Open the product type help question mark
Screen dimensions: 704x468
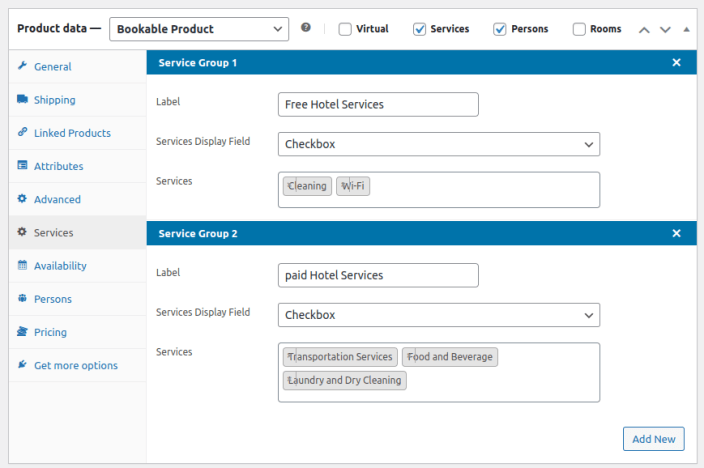tap(306, 27)
